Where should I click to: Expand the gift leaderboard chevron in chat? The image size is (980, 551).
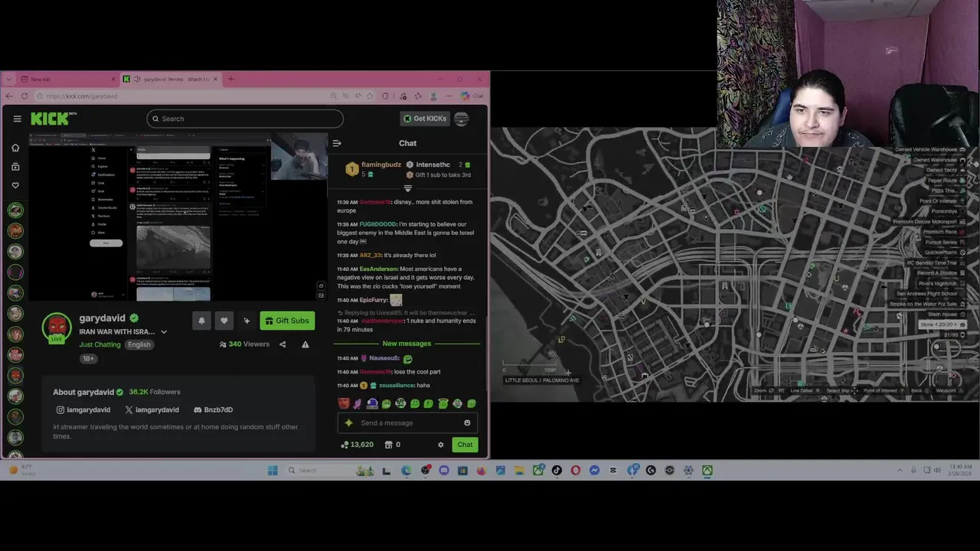tap(407, 188)
